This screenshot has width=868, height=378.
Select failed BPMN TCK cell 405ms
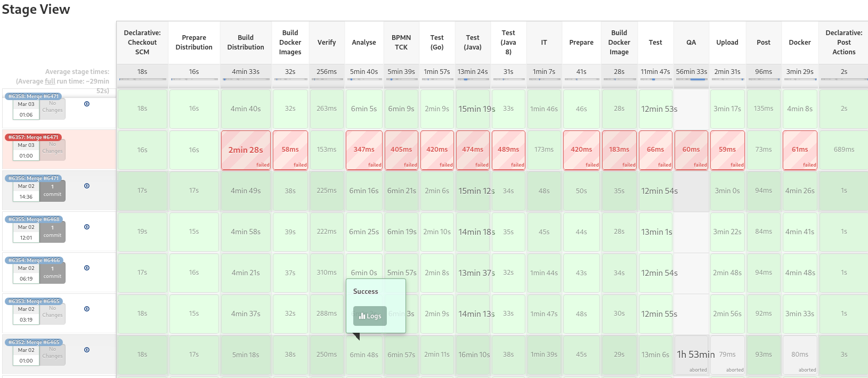click(401, 150)
